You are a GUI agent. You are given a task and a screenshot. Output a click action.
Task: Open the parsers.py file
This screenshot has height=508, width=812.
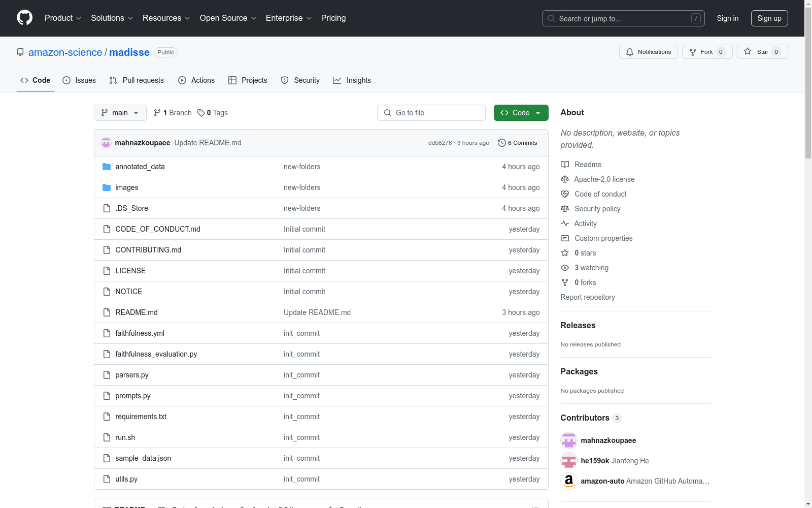pyautogui.click(x=132, y=375)
